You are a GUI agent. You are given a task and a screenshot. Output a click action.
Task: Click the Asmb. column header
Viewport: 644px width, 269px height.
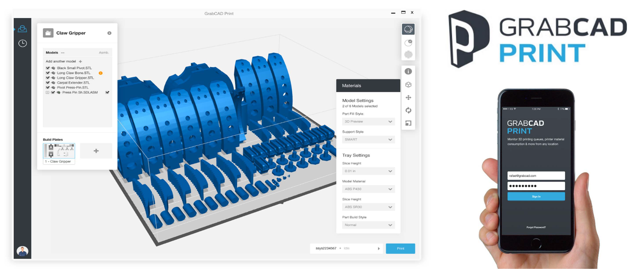(x=104, y=53)
